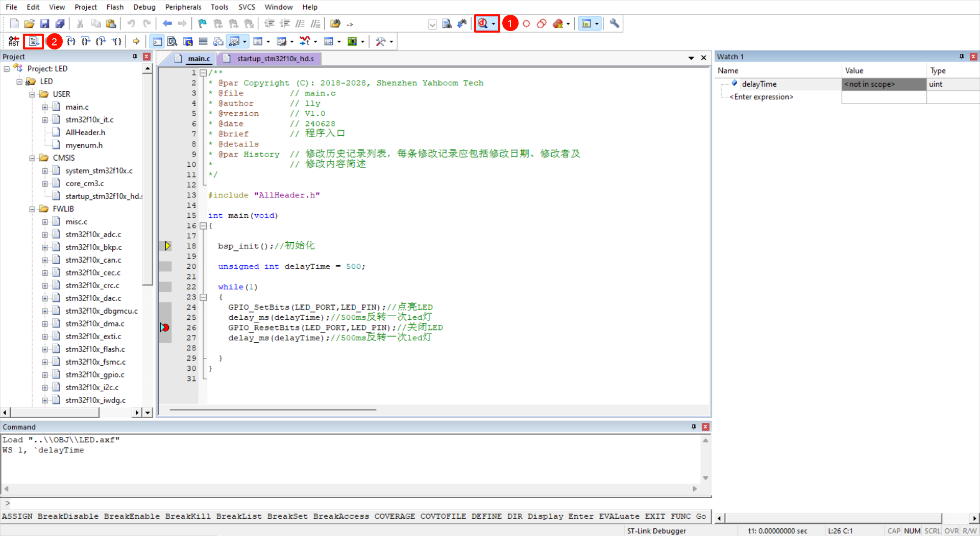Image resolution: width=980 pixels, height=536 pixels.
Task: Open the Registers window icon
Action: 203,41
